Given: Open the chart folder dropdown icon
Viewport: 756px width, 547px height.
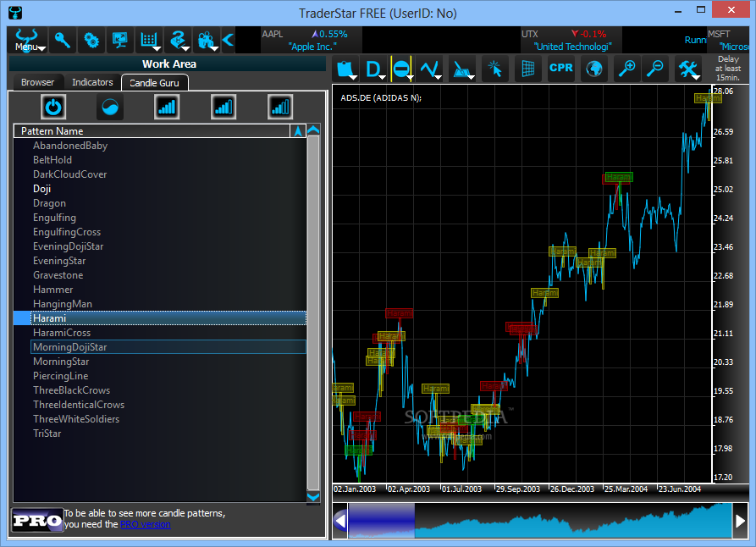Looking at the screenshot, I should click(345, 69).
